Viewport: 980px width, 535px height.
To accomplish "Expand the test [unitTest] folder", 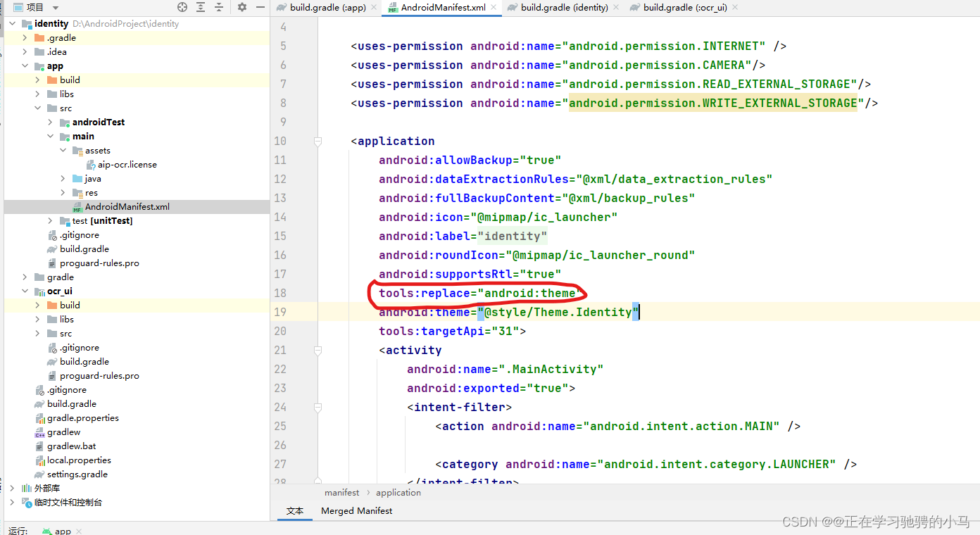I will pos(50,221).
